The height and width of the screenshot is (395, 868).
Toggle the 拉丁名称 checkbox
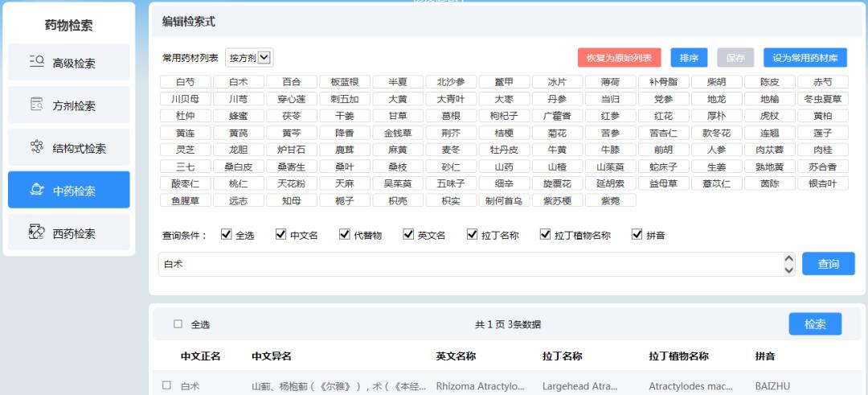[472, 234]
